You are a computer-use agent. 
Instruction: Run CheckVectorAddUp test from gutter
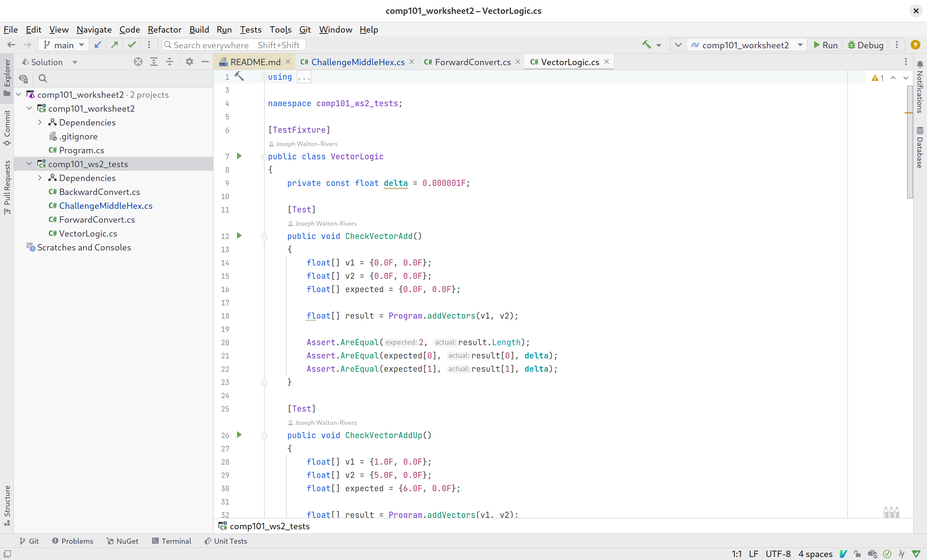239,435
